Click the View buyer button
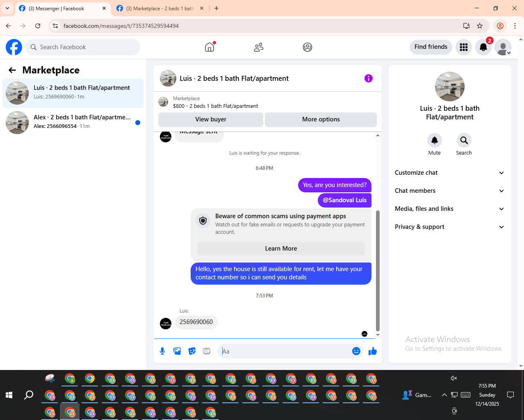The image size is (524, 420). pyautogui.click(x=211, y=119)
